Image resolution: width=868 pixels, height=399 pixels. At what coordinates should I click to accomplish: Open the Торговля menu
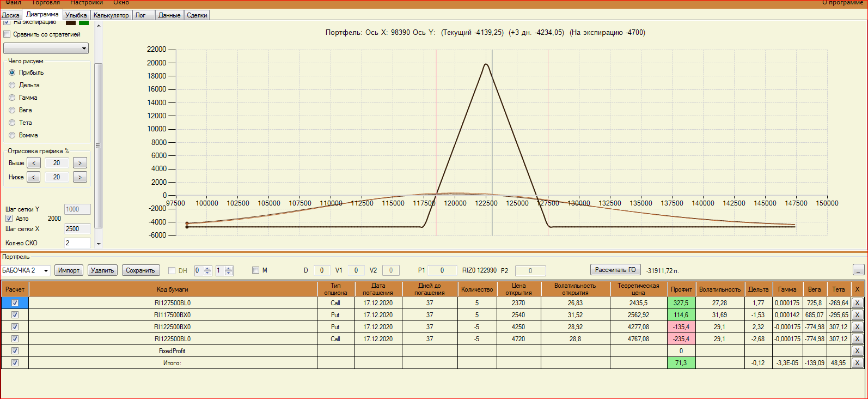(x=46, y=3)
